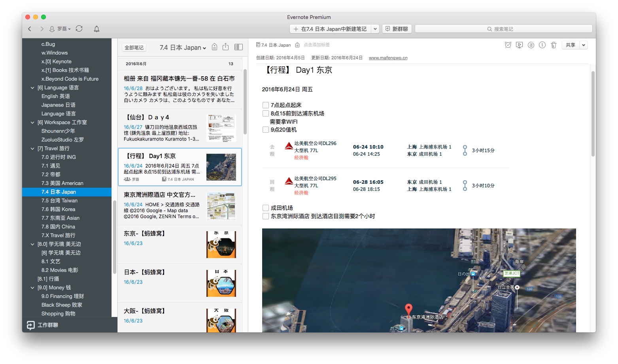The image size is (618, 364).
Task: Collapse the [6] Language 语言 stack
Action: pos(32,88)
